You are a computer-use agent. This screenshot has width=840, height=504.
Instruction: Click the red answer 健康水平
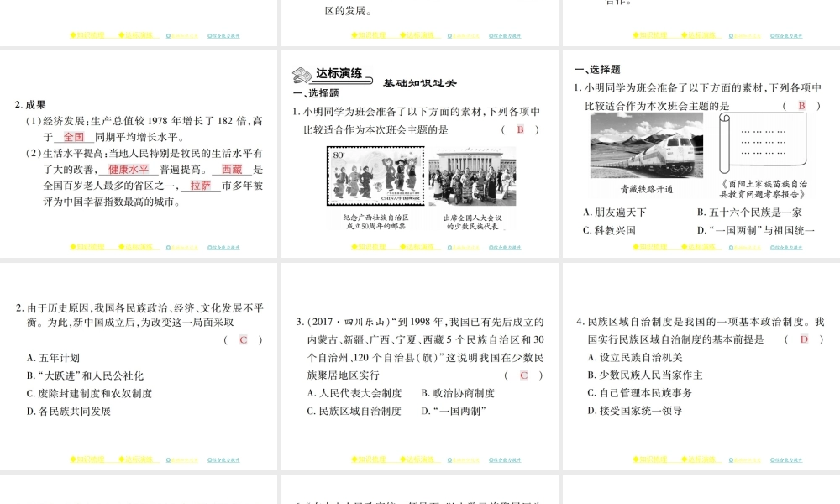[129, 170]
